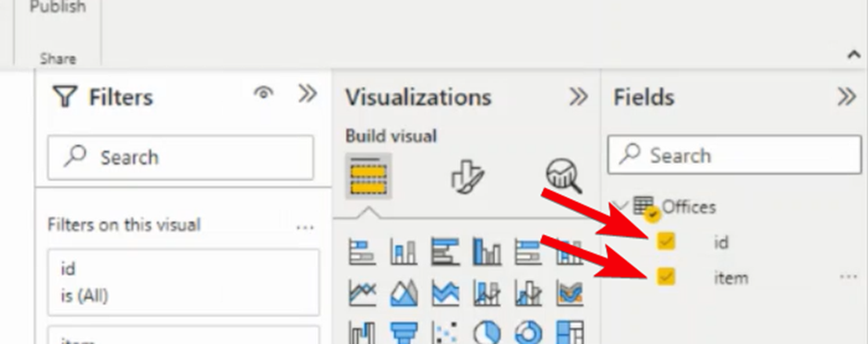Pick the pie chart visual

click(x=488, y=334)
